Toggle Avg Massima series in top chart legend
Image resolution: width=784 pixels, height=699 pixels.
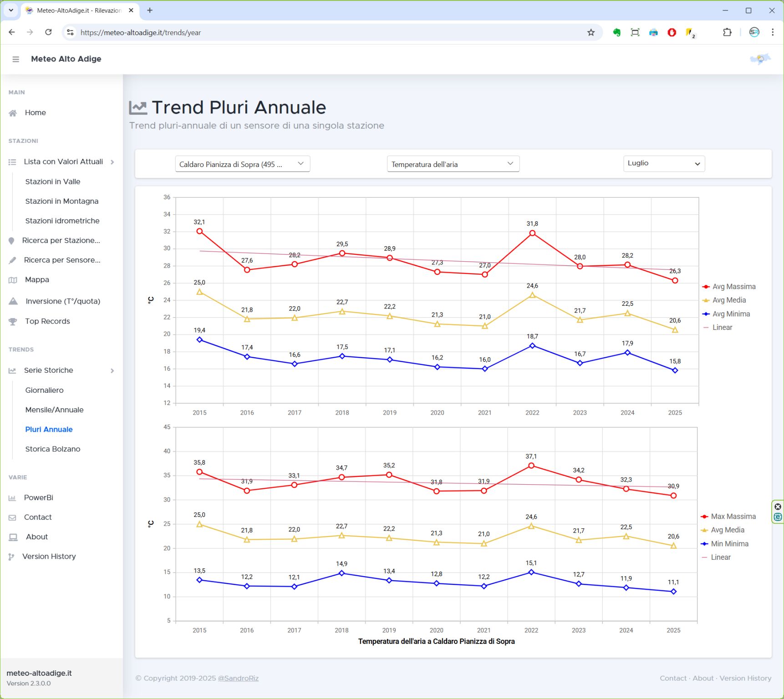pyautogui.click(x=733, y=287)
